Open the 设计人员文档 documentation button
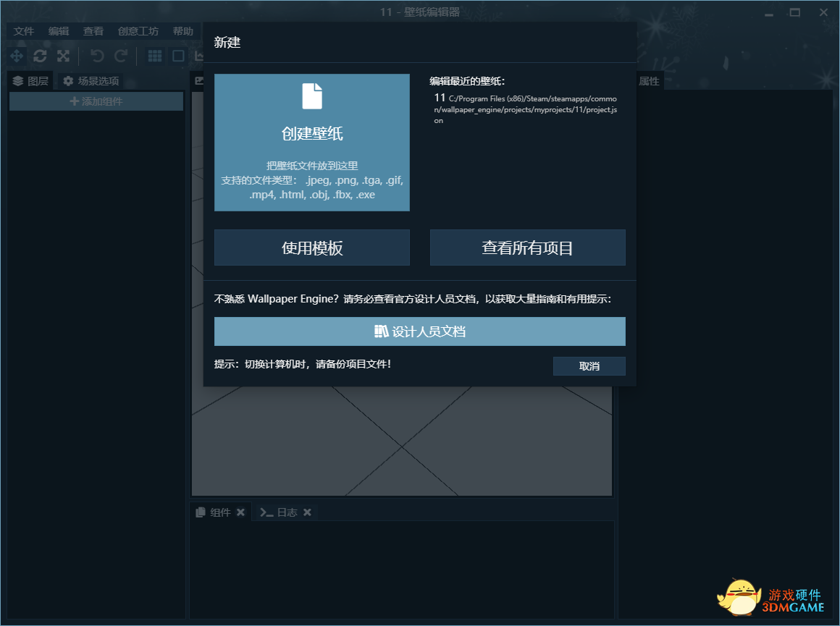The height and width of the screenshot is (626, 840). tap(420, 331)
